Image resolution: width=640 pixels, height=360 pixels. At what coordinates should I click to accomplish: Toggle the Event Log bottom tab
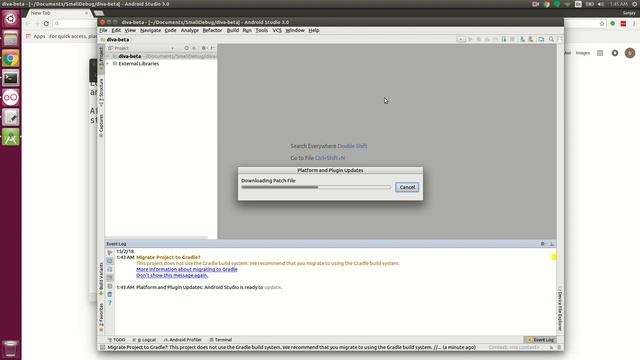coord(540,340)
